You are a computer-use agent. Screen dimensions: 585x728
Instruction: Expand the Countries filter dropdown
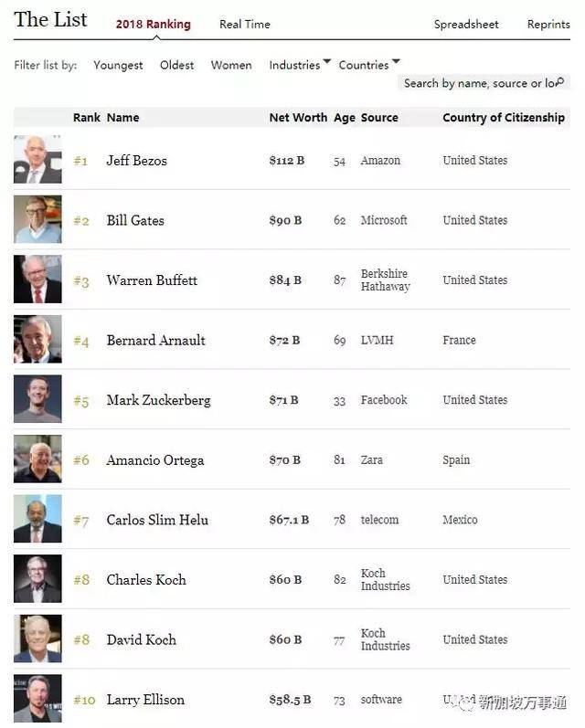click(369, 65)
